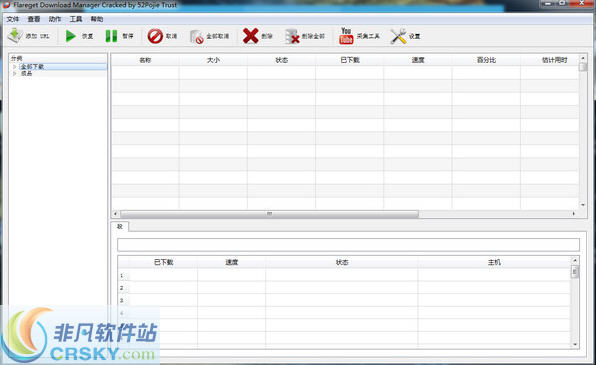Open the 查看 (View) menu
Screen dimensions: 596x365
33,19
